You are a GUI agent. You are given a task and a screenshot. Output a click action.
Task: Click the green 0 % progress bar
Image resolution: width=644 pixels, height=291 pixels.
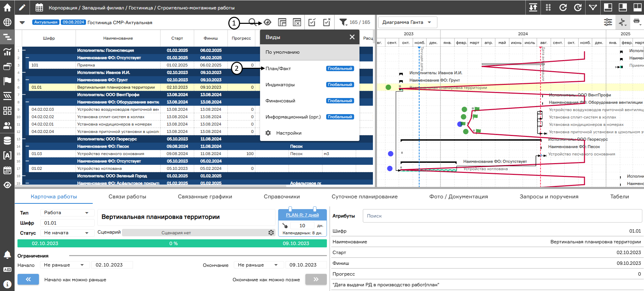172,243
